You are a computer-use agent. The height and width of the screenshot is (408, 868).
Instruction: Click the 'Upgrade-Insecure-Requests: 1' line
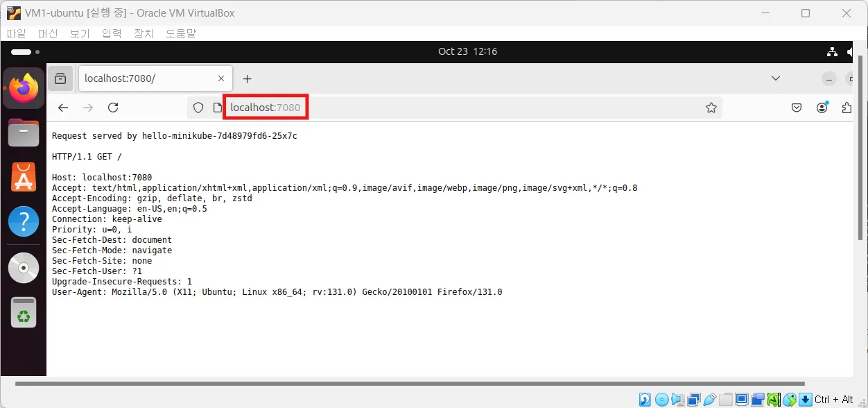click(122, 282)
